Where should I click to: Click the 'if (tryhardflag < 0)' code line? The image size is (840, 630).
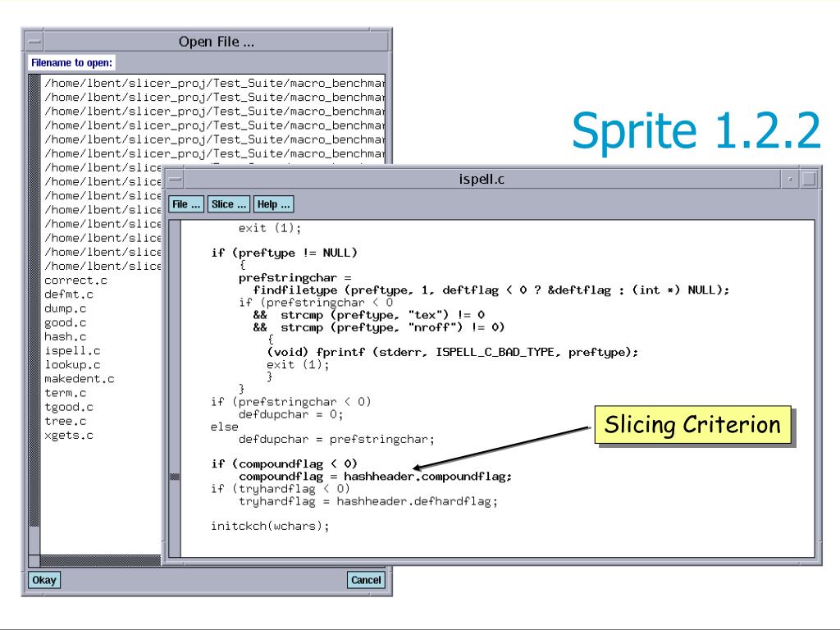tap(281, 489)
